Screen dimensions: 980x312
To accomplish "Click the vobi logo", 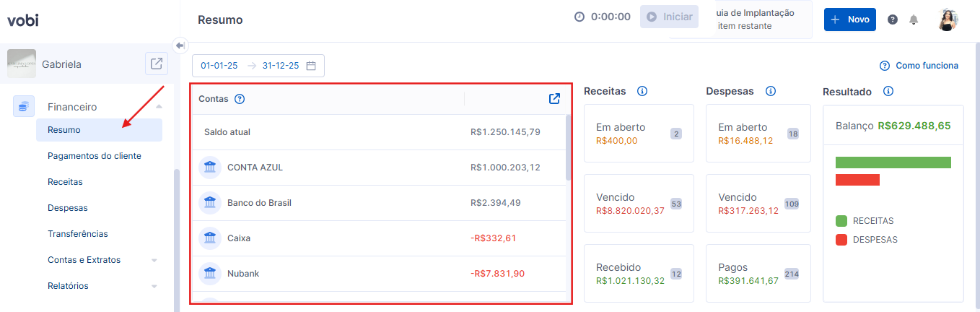I will click(x=22, y=20).
